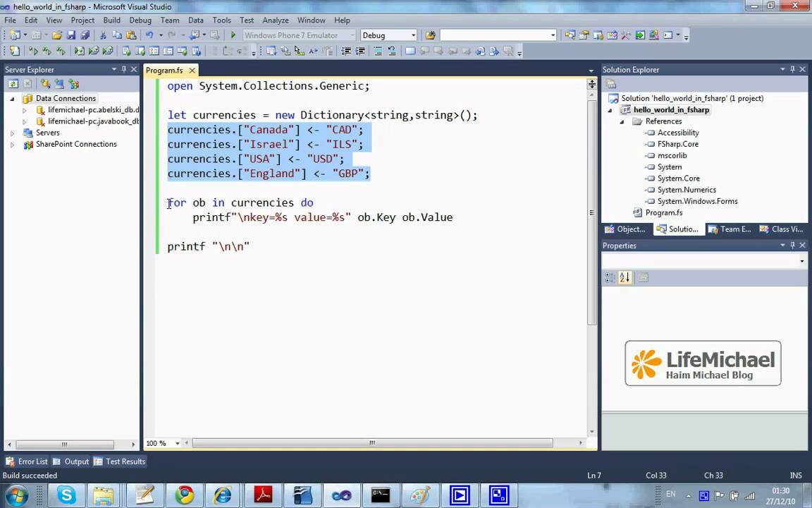Screen dimensions: 812x508
Task: Toggle auto-hide pin on Server Explorer
Action: click(124, 69)
